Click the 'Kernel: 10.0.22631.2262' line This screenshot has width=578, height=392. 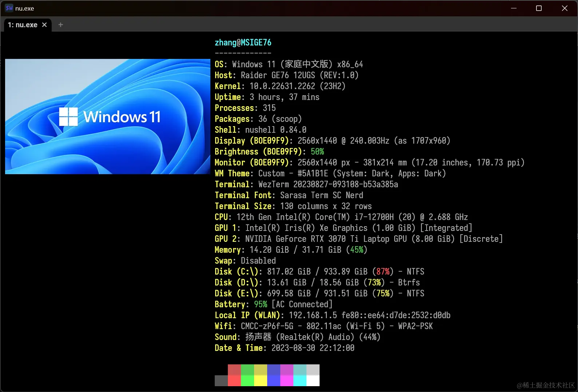click(280, 86)
